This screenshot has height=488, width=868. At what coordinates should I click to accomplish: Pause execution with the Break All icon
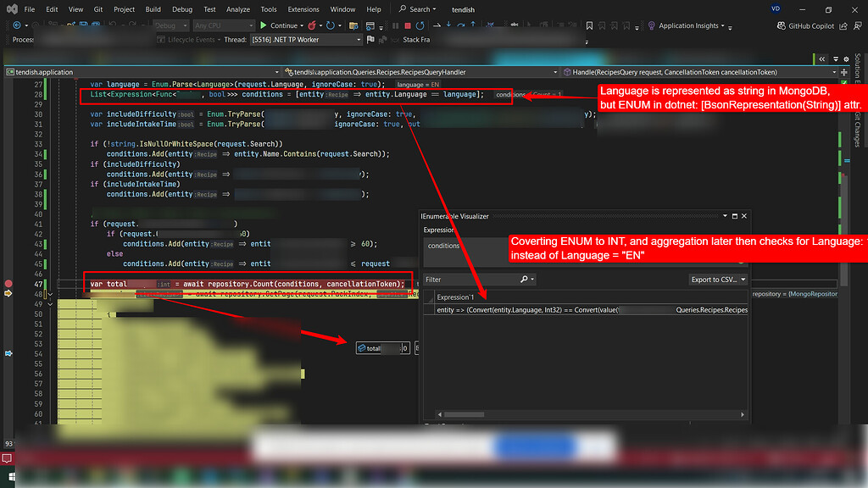pos(395,25)
